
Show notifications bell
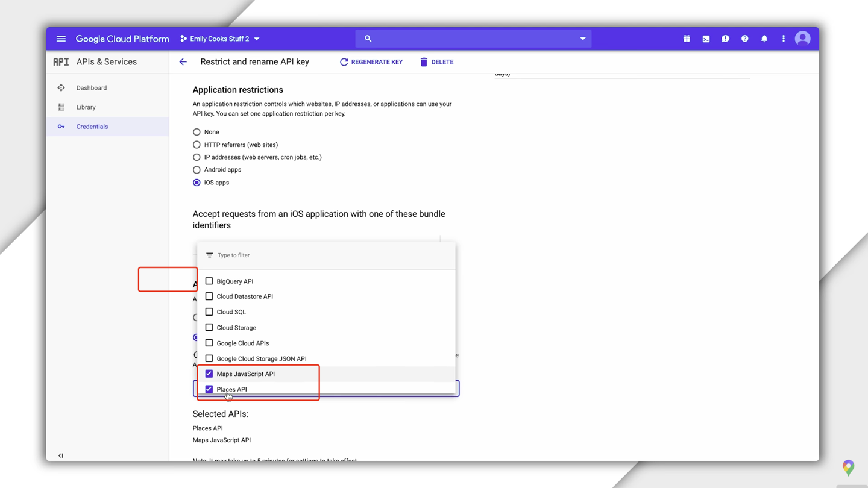click(764, 39)
